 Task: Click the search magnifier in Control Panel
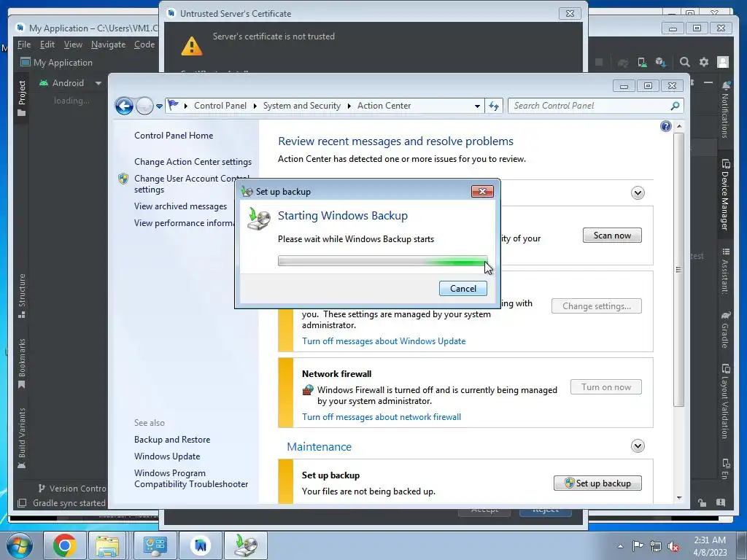pos(675,106)
